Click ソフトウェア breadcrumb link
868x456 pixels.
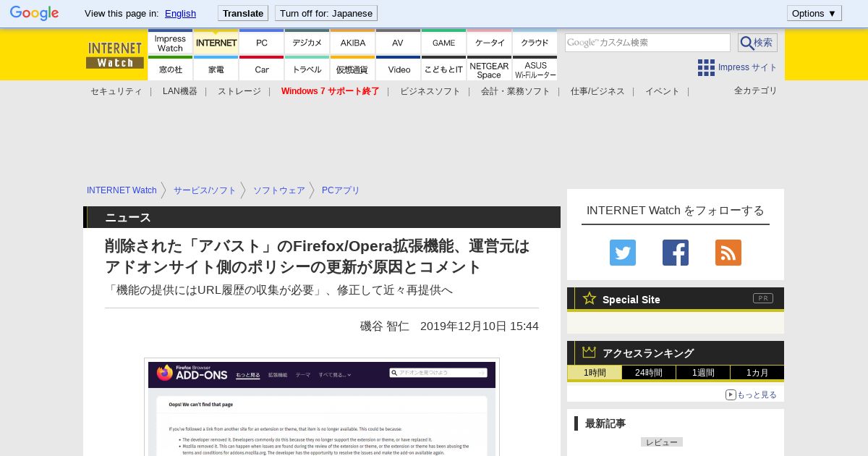[279, 190]
